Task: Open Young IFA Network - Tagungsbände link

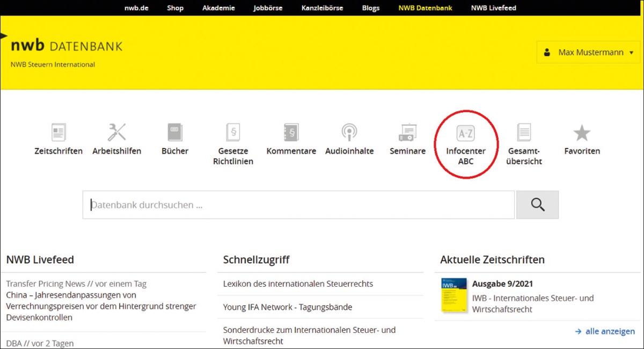Action: (x=288, y=307)
